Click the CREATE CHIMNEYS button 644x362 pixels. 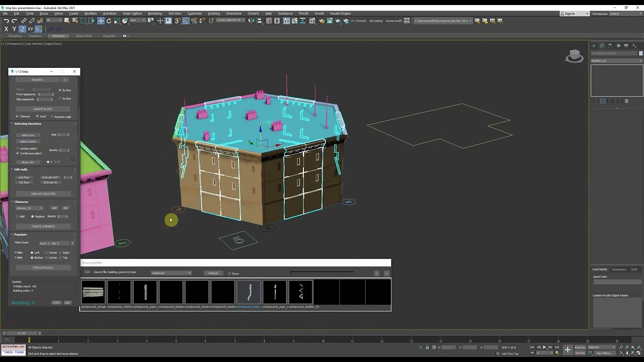tap(43, 227)
